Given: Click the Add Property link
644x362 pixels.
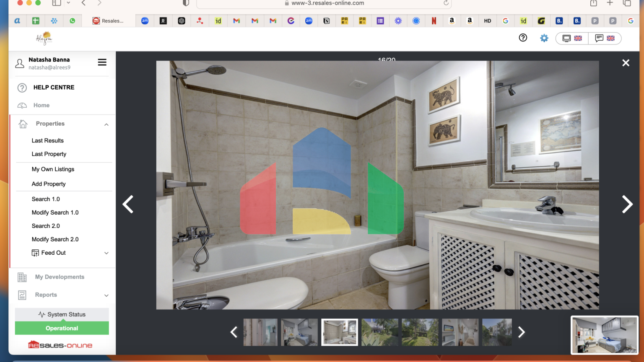Looking at the screenshot, I should click(49, 184).
